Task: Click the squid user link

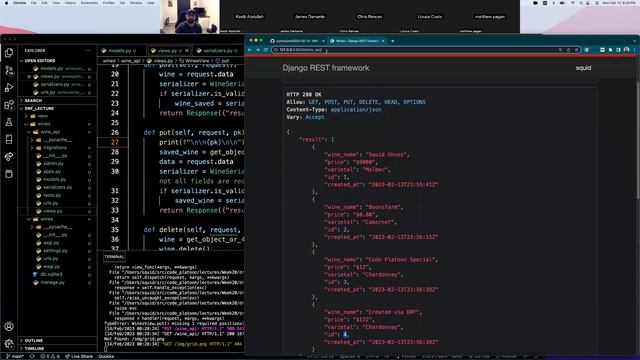Action: [583, 68]
